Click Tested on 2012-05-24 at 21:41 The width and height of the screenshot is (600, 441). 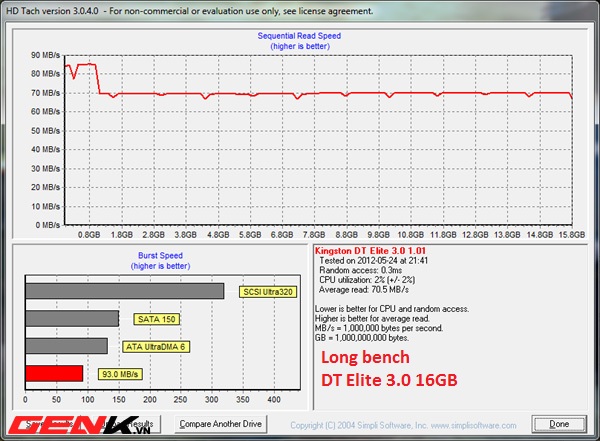(373, 261)
